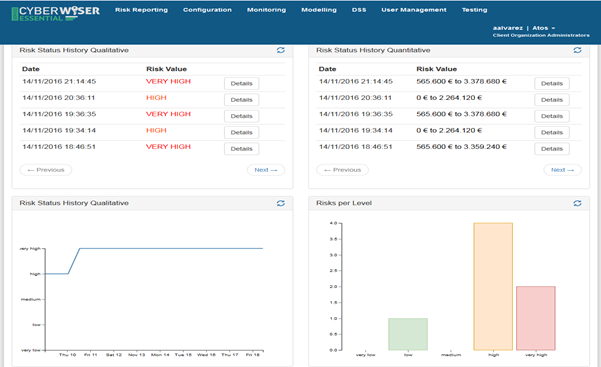
Task: Go to Previous page in qualitative table
Action: click(x=46, y=170)
